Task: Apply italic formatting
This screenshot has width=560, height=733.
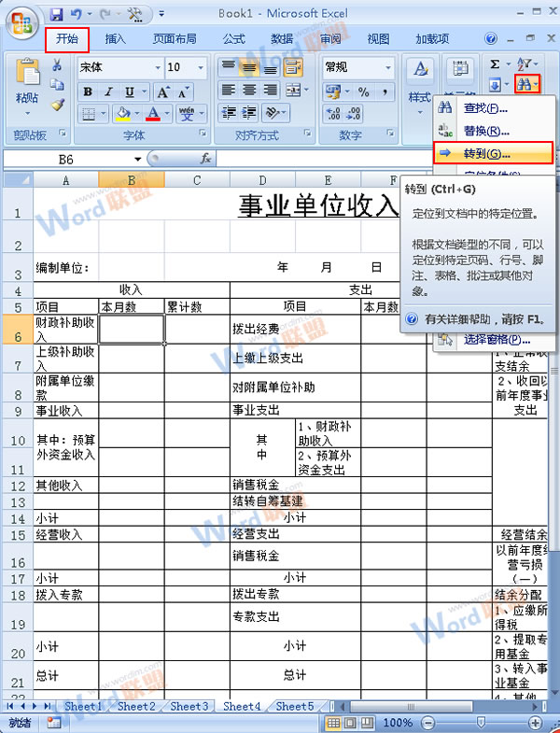Action: coord(108,92)
